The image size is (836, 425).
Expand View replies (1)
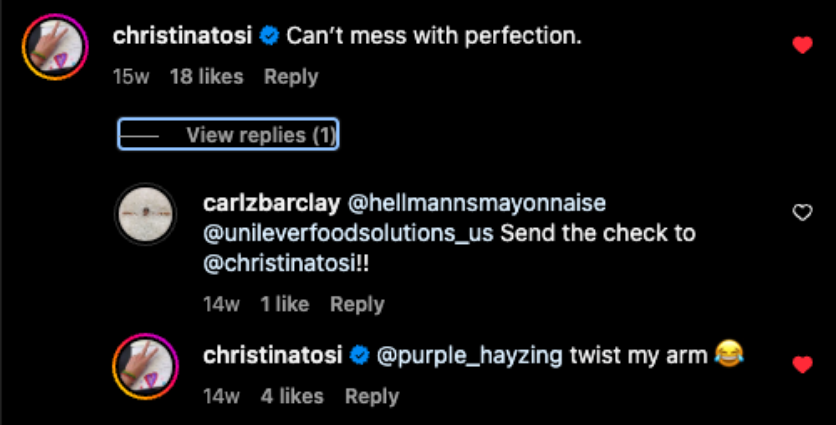point(229,135)
